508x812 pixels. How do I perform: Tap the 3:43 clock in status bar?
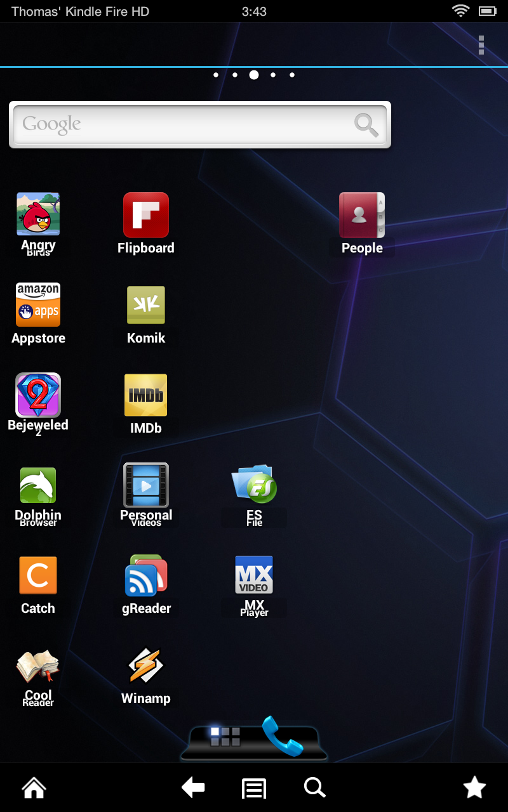pyautogui.click(x=254, y=11)
